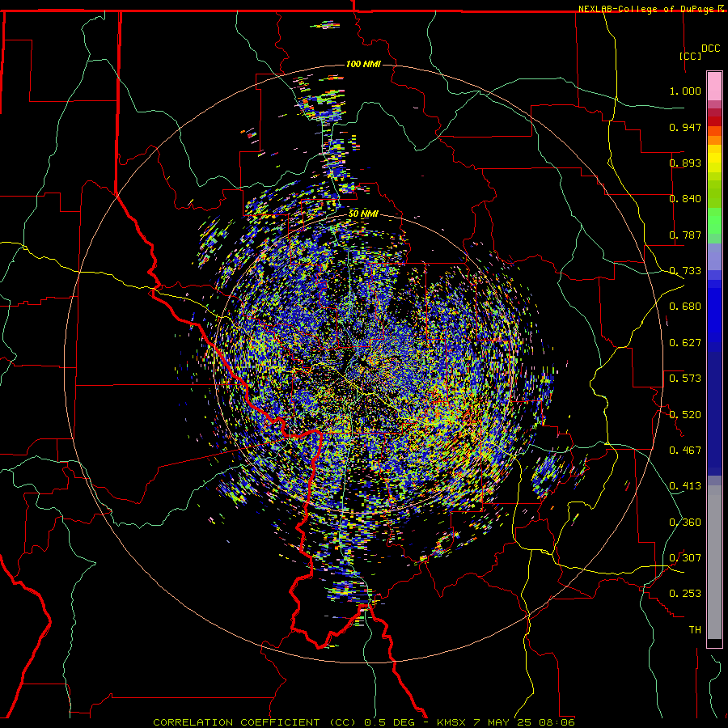Click the 1.000 value on the color scale
The image size is (728, 728).
click(685, 91)
